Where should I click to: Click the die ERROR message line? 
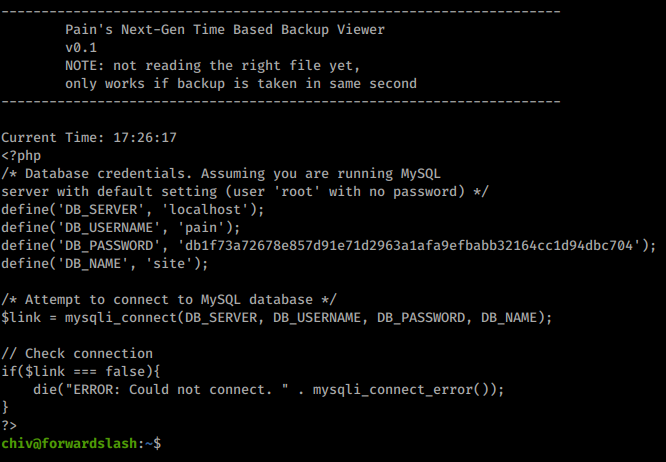pyautogui.click(x=268, y=389)
